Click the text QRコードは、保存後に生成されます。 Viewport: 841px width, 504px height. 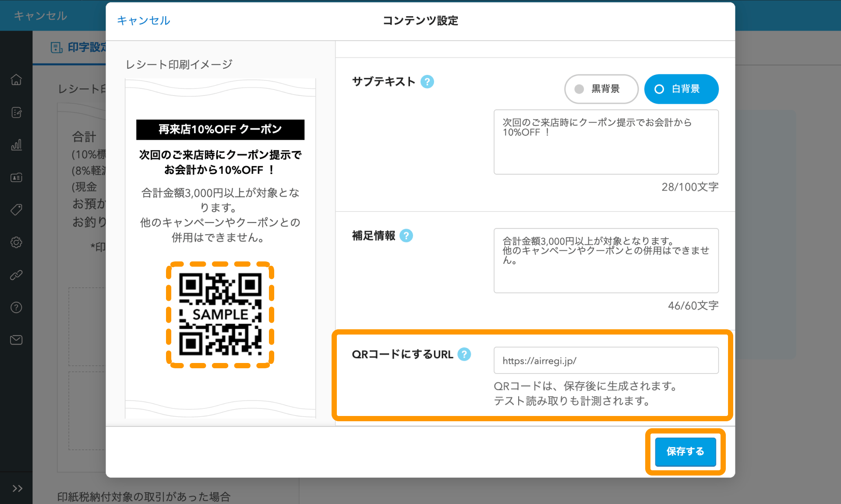(587, 386)
